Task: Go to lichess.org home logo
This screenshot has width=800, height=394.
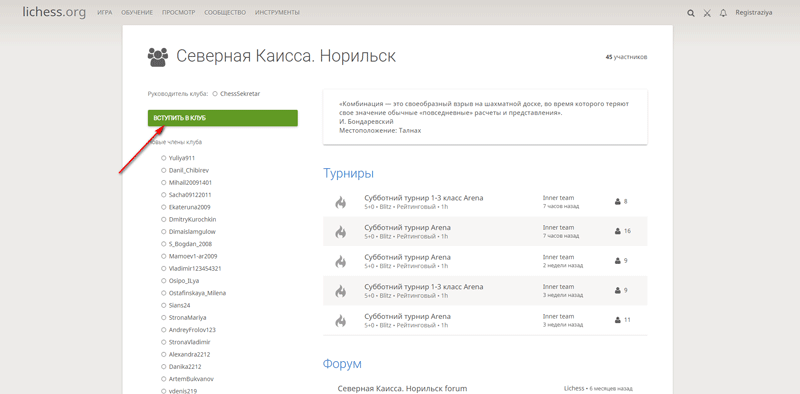Action: (54, 12)
